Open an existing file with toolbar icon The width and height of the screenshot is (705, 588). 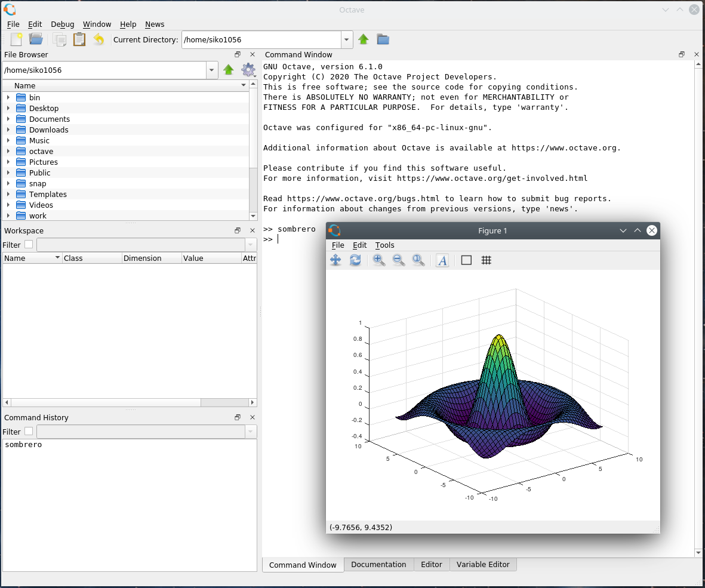pyautogui.click(x=36, y=39)
